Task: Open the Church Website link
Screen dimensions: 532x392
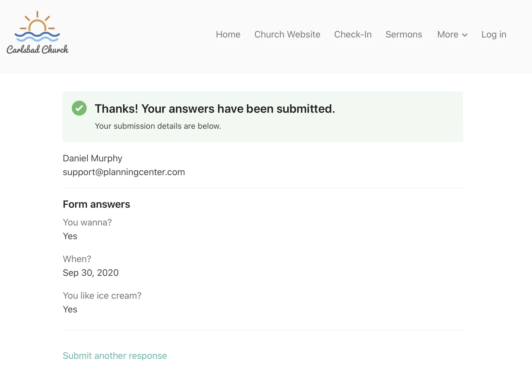Action: [287, 34]
